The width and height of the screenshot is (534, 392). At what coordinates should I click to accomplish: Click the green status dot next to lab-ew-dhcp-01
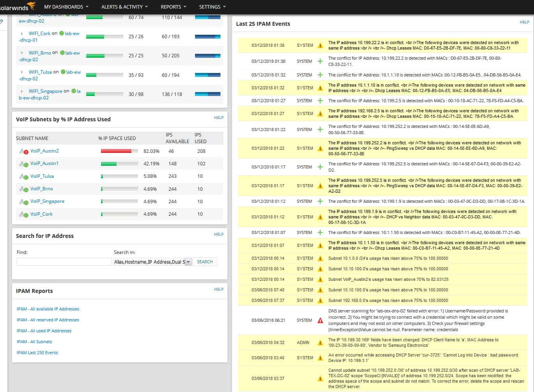pyautogui.click(x=62, y=34)
